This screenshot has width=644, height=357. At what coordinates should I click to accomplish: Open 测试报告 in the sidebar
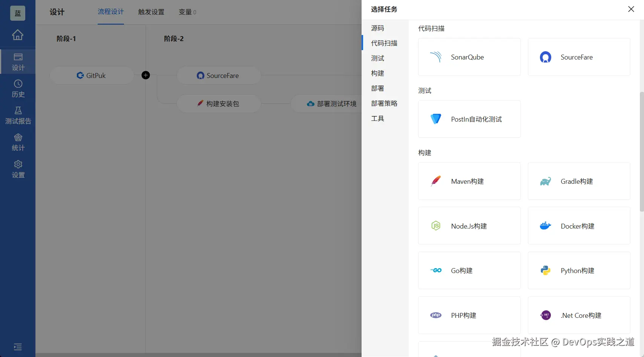coord(18,115)
